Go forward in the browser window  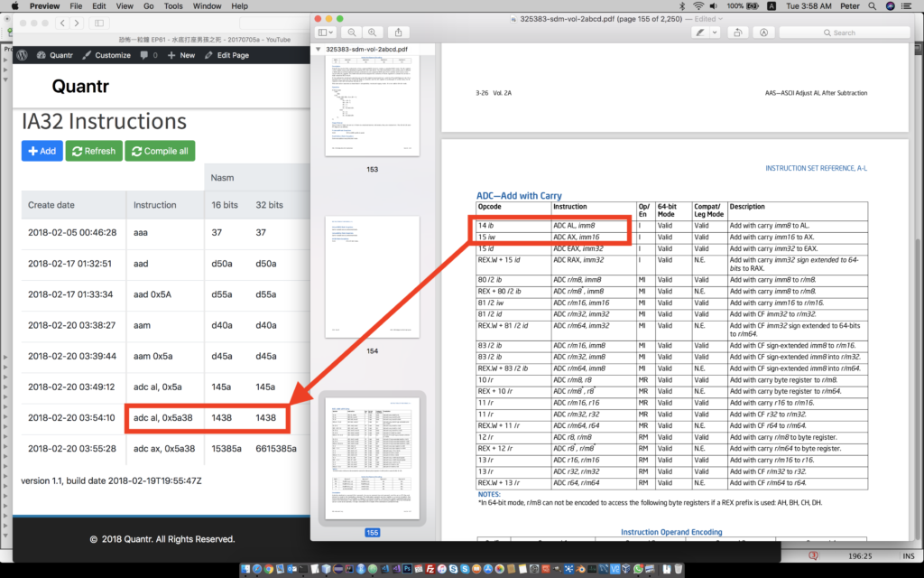click(x=77, y=23)
